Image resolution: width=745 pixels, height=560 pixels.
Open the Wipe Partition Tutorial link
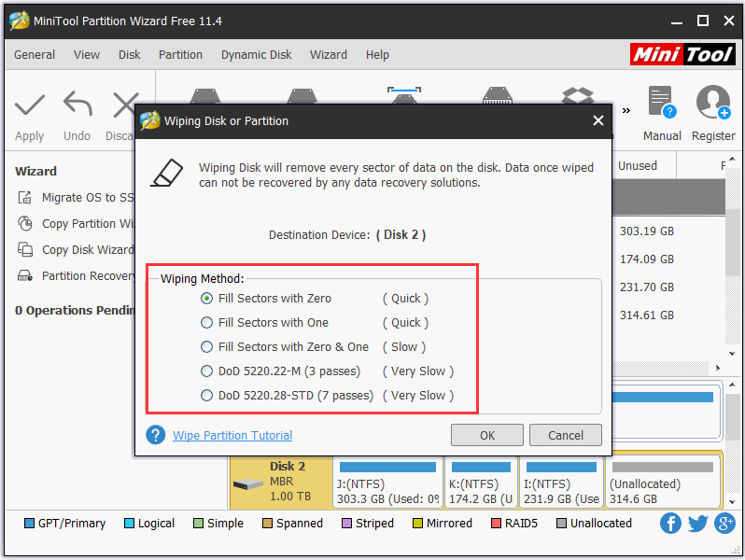[x=232, y=435]
